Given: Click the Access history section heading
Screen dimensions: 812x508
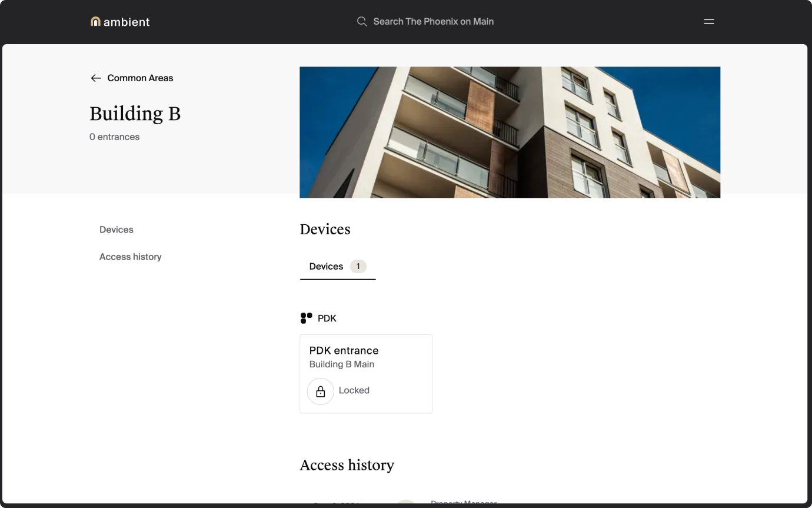Looking at the screenshot, I should tap(347, 465).
